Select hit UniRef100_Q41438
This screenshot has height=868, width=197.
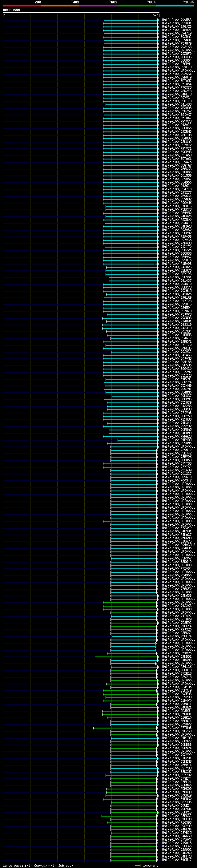(177, 105)
